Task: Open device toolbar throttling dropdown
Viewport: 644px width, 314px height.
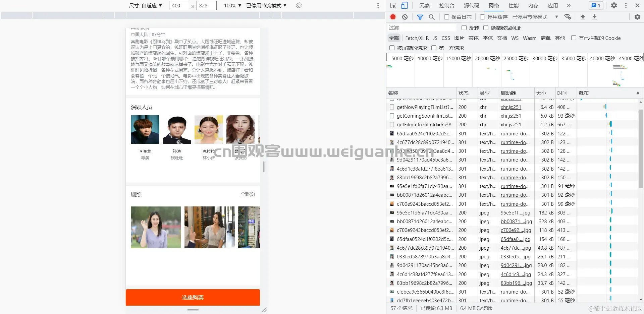Action: (266, 5)
